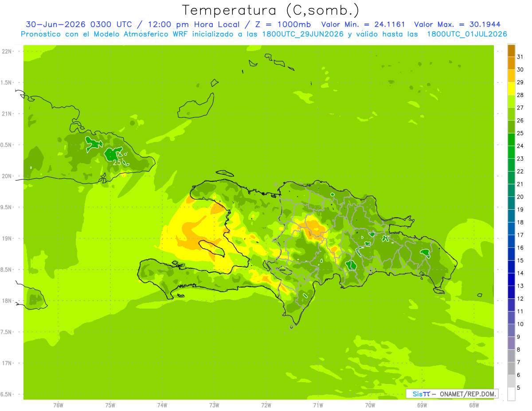Click the legend value "20"

coord(520,197)
